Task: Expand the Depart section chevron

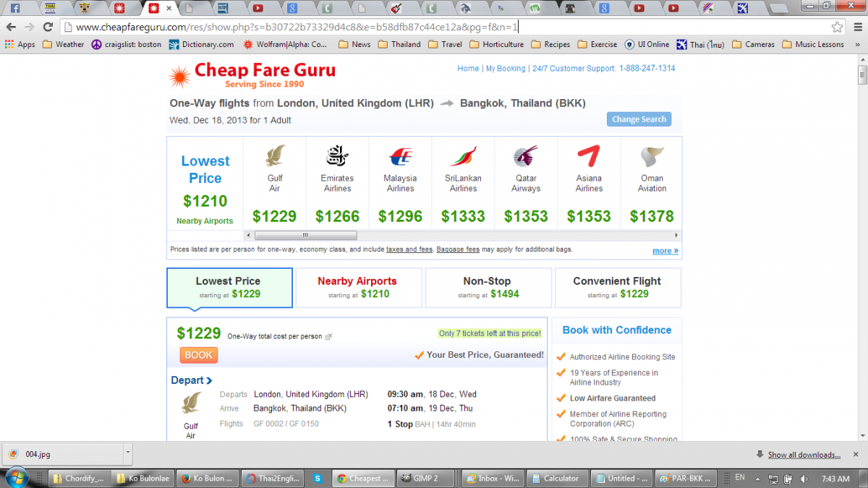Action: point(209,381)
